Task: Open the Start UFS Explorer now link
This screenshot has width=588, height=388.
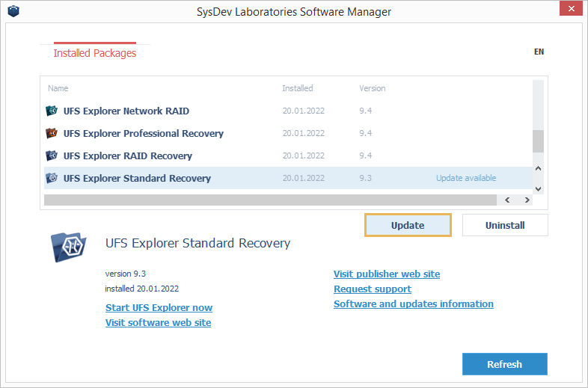Action: [x=159, y=308]
